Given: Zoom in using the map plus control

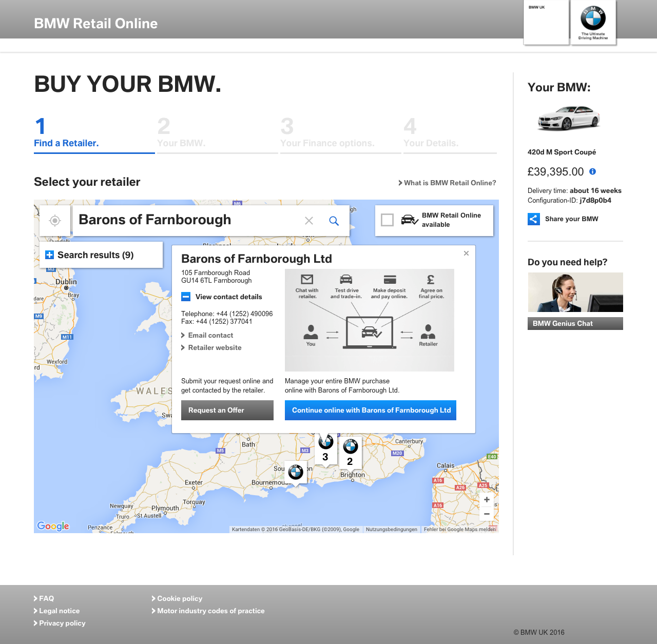Looking at the screenshot, I should pyautogui.click(x=486, y=499).
